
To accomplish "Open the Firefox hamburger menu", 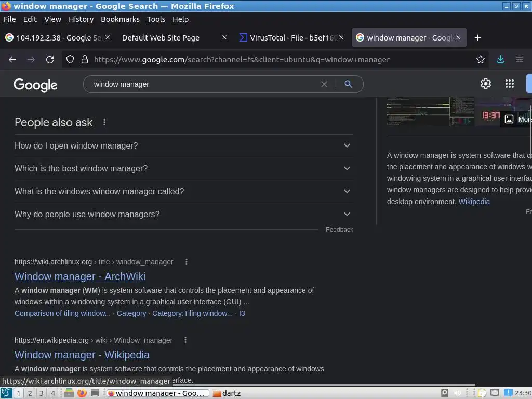I will pyautogui.click(x=520, y=59).
